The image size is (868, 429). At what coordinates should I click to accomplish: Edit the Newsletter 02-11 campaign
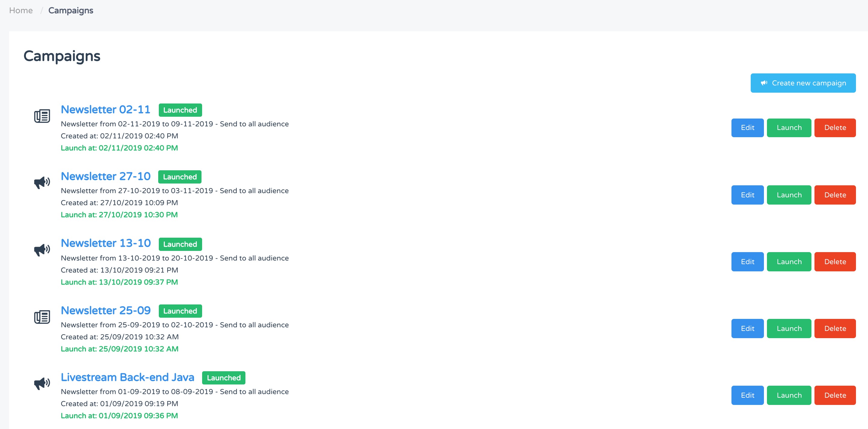(747, 128)
